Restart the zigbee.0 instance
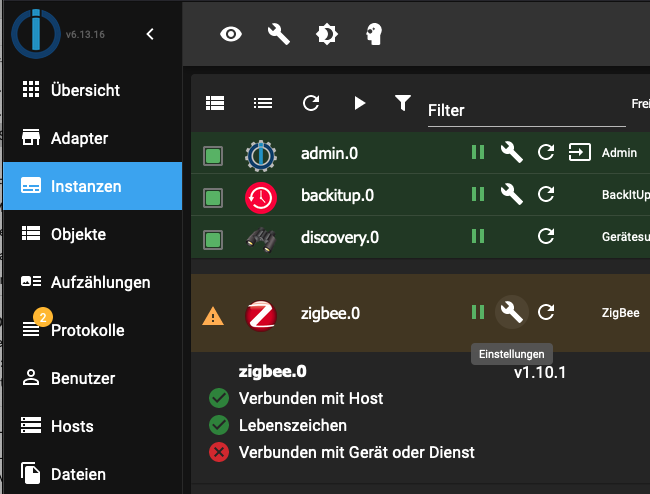 point(546,312)
